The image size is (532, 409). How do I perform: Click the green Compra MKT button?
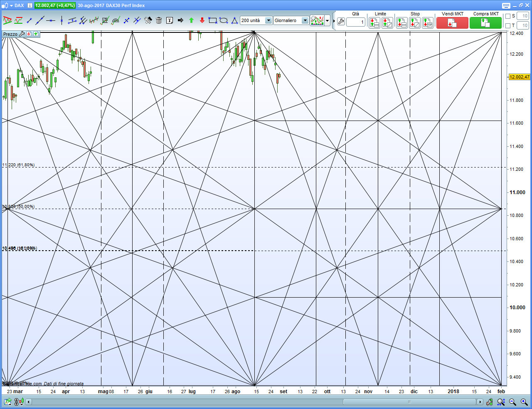485,23
